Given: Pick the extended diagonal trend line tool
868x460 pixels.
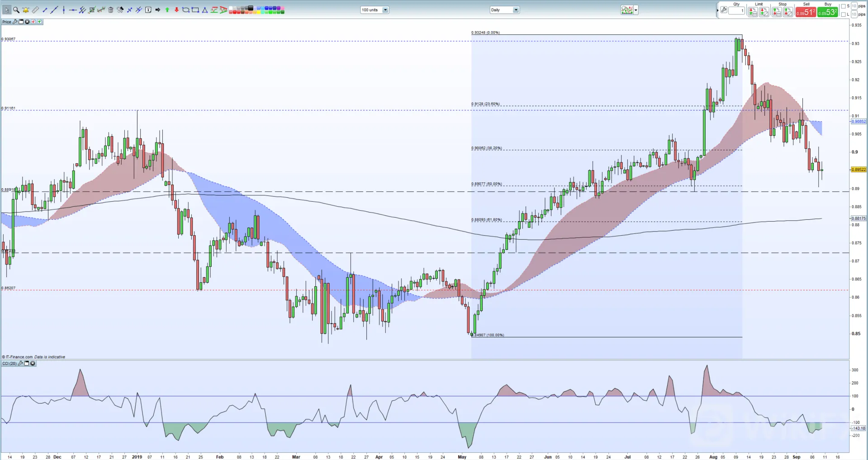Looking at the screenshot, I should click(54, 10).
